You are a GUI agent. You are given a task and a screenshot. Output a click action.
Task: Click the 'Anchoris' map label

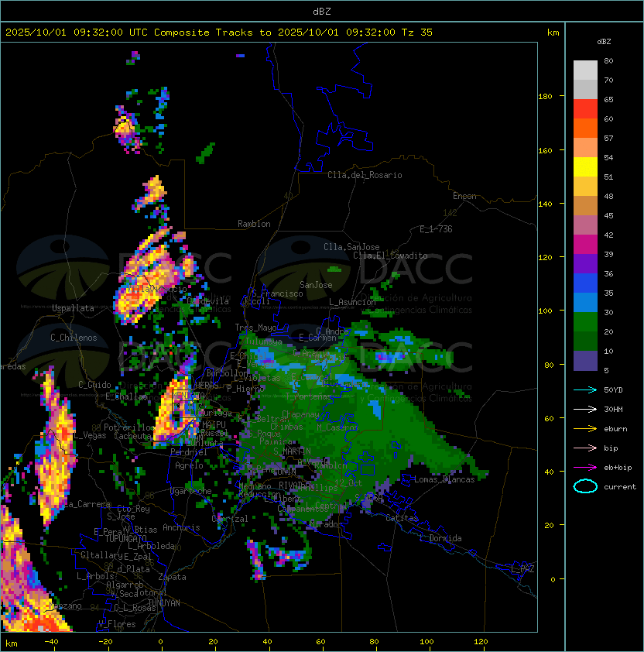(x=181, y=527)
